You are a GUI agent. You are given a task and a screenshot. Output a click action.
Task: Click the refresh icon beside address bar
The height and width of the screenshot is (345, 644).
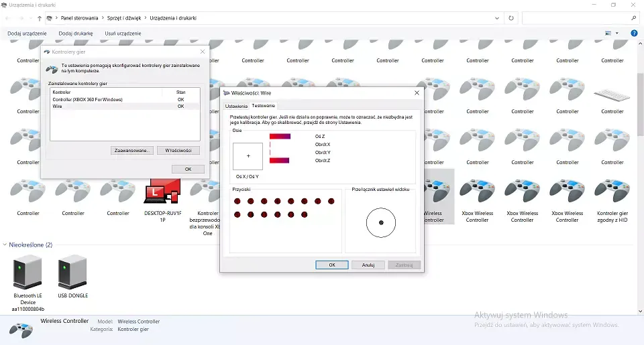pyautogui.click(x=512, y=18)
